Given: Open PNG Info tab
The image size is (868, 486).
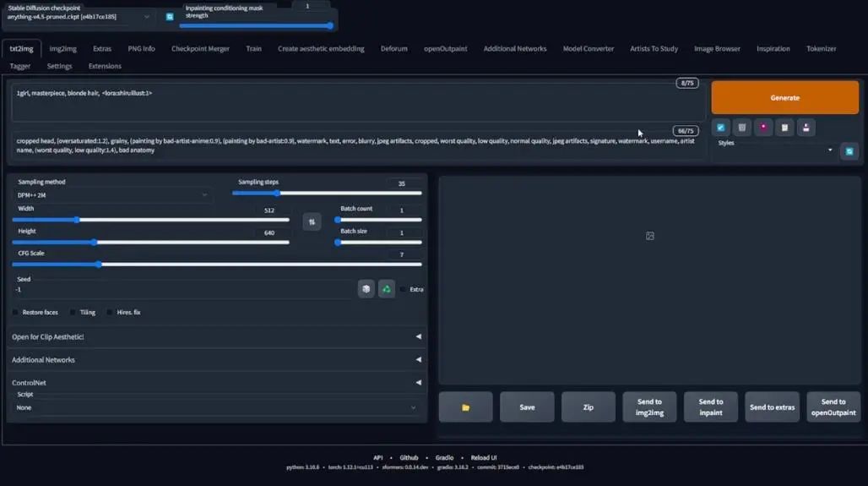Looking at the screenshot, I should [141, 49].
